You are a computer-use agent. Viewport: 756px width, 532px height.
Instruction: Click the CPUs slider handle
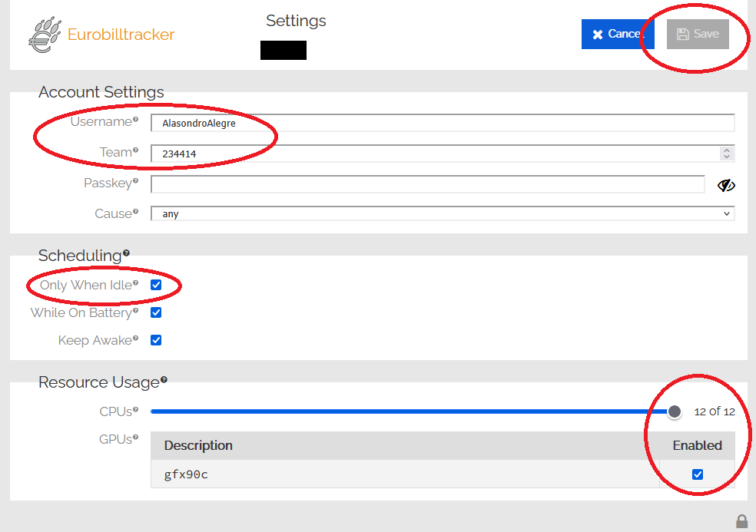coord(675,411)
